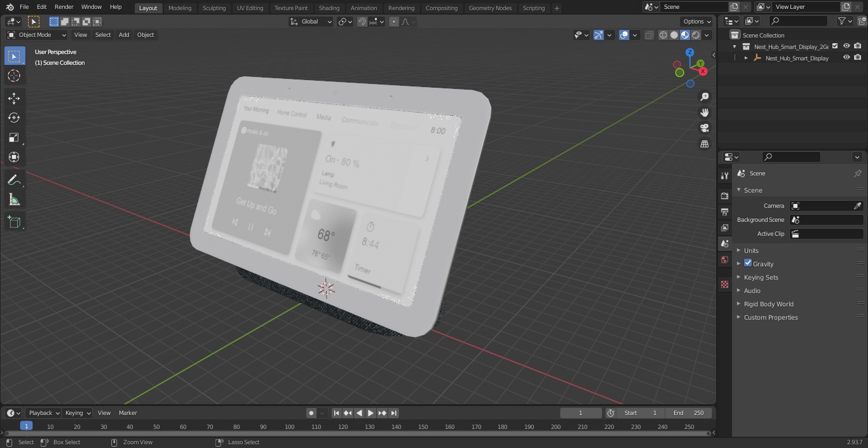Click the timeline Marker menu
Viewport: 868px width, 448px height.
coord(128,413)
